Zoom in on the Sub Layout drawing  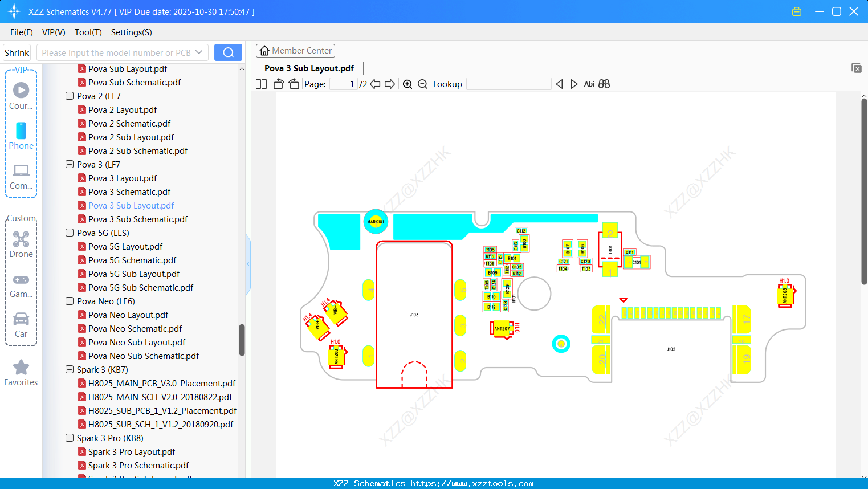[407, 84]
